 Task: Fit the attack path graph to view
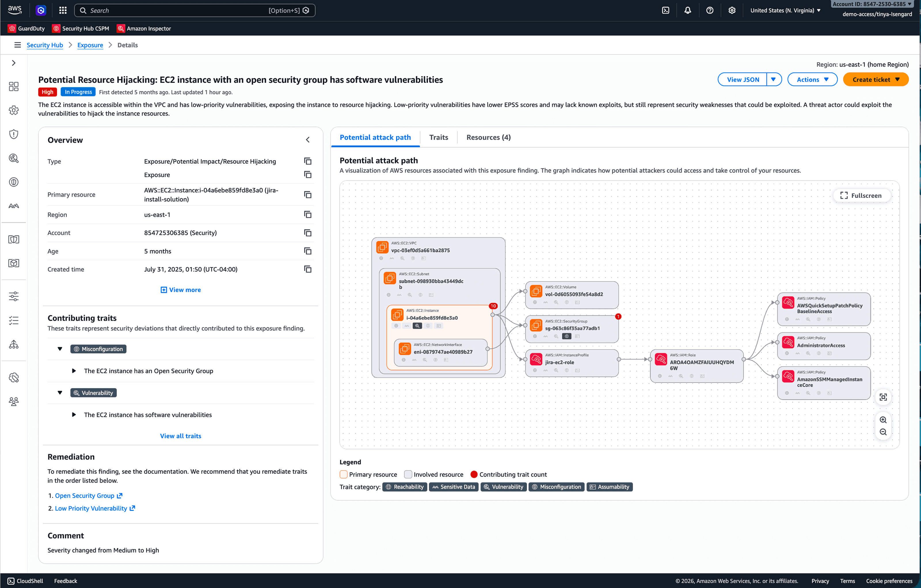883,397
